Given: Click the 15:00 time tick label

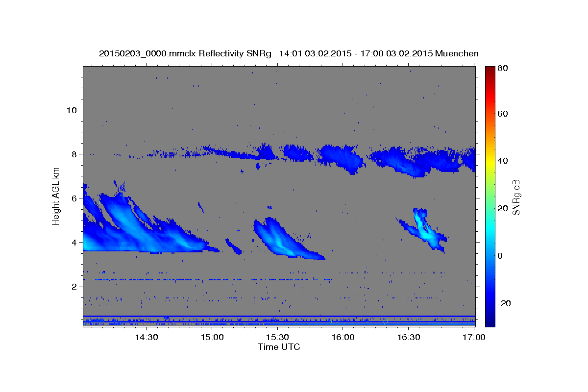Looking at the screenshot, I should pos(212,337).
